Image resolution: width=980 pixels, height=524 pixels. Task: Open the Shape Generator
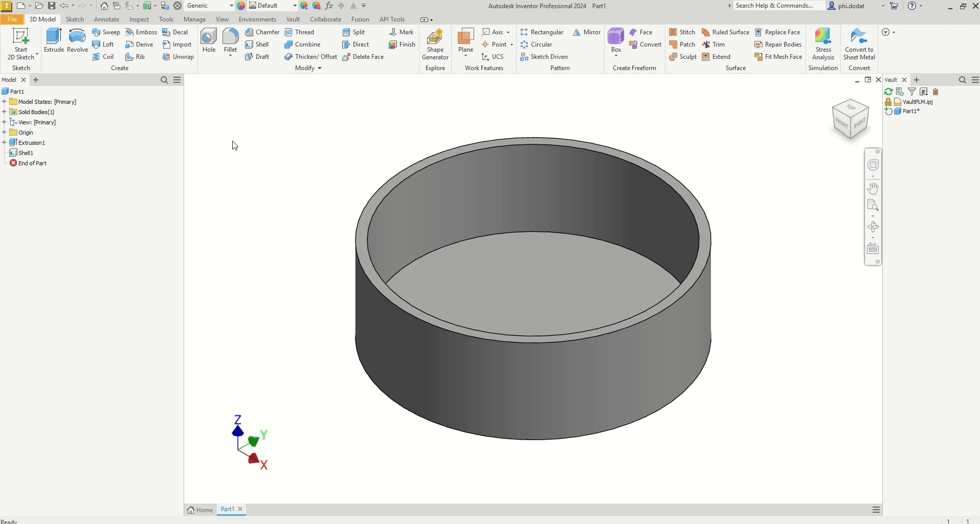(x=435, y=44)
